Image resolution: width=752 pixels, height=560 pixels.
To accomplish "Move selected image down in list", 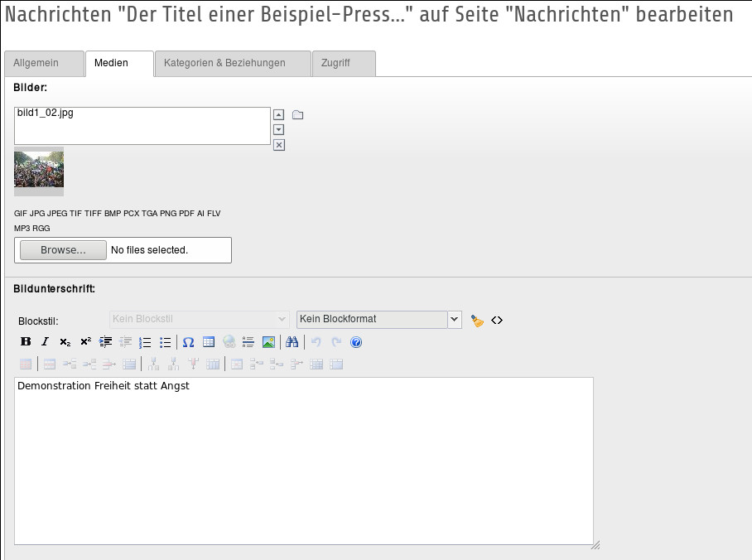I will 278,129.
